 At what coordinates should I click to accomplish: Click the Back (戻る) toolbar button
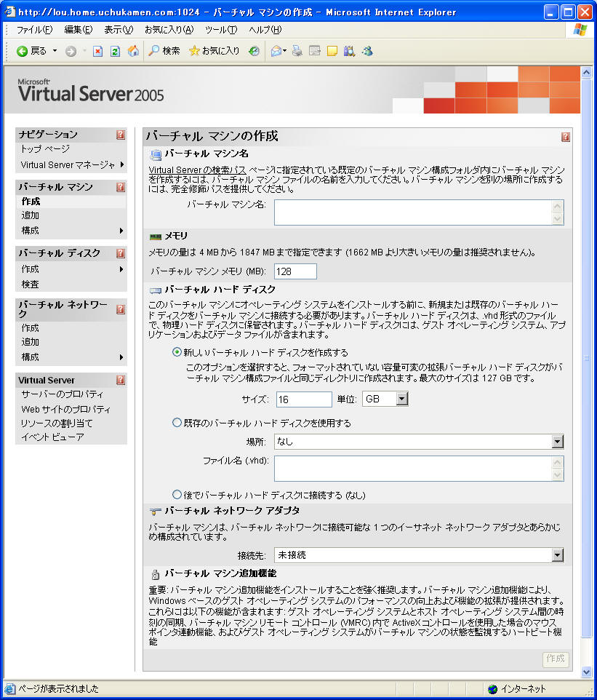[x=31, y=51]
